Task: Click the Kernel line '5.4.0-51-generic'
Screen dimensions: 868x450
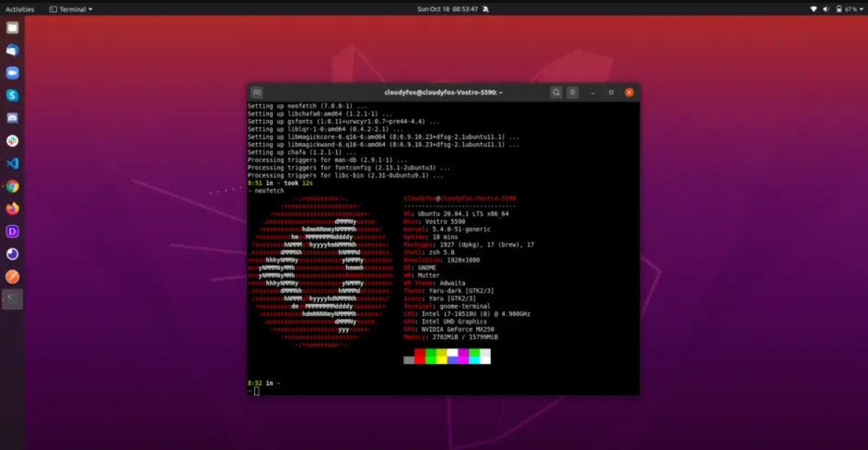Action: pos(447,230)
